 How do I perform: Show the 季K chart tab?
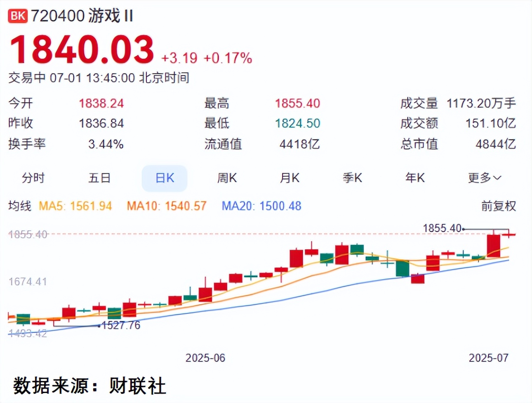pyautogui.click(x=352, y=178)
